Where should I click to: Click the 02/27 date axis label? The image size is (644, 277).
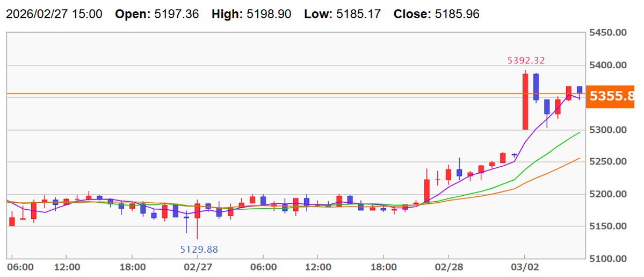197,267
